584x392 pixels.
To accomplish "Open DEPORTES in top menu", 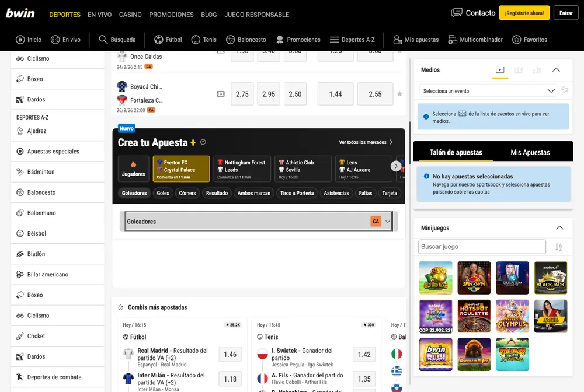I will click(x=65, y=15).
